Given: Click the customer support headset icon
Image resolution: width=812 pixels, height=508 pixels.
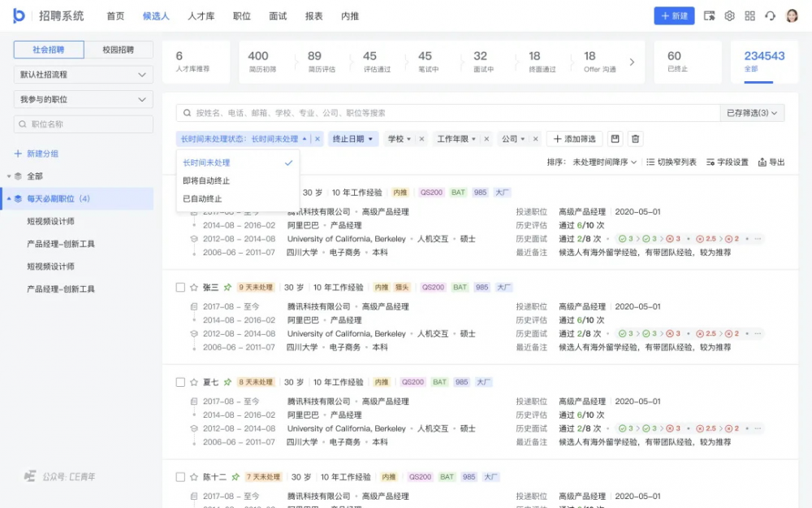Looking at the screenshot, I should [x=770, y=16].
